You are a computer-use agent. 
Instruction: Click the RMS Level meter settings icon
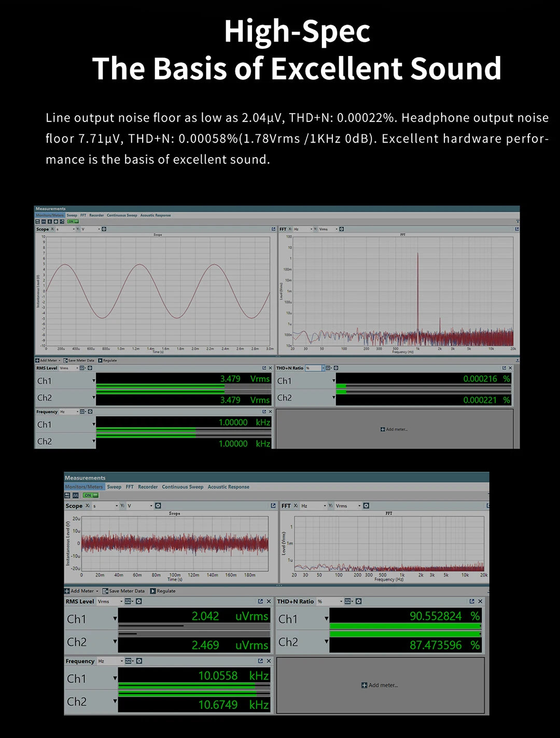[90, 368]
